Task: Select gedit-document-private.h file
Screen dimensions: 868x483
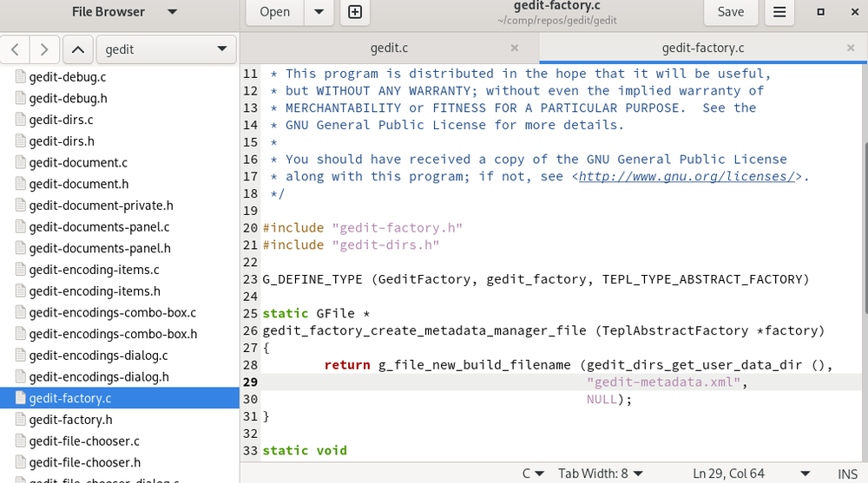Action: pos(102,206)
